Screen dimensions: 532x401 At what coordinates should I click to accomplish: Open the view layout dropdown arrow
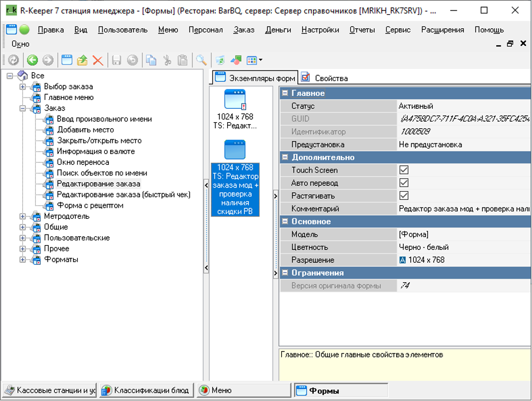click(x=261, y=61)
